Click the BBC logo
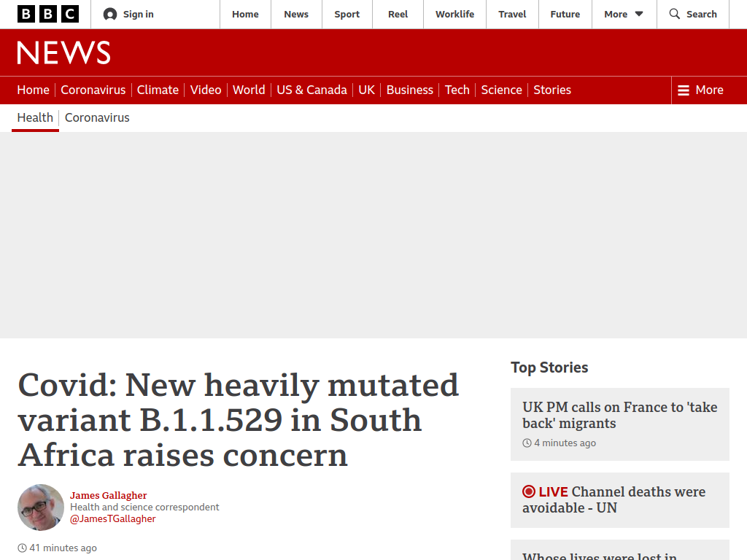 48,15
